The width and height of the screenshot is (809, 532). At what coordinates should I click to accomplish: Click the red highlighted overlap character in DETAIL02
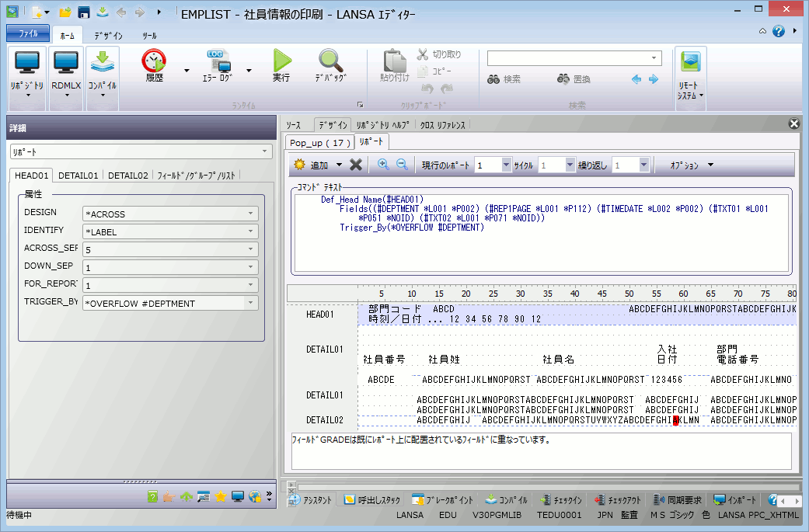[x=676, y=420]
